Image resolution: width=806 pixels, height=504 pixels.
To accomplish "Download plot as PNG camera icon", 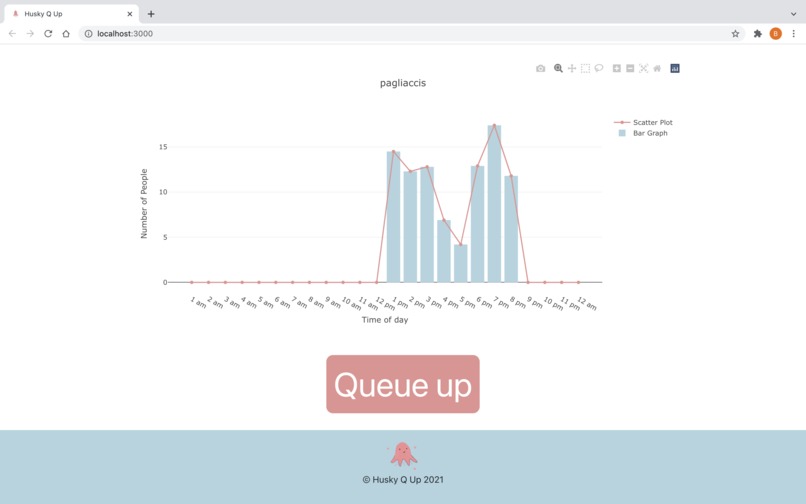I will (x=540, y=68).
